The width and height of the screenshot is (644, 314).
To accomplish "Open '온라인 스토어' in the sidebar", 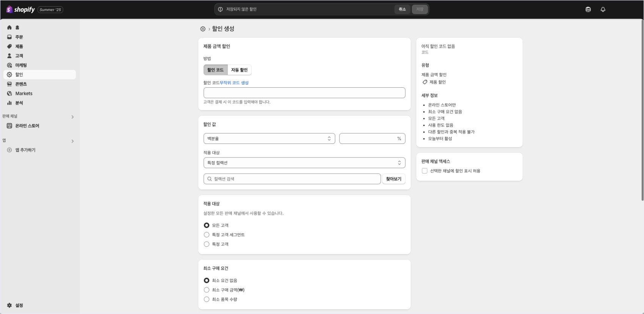I will point(27,126).
